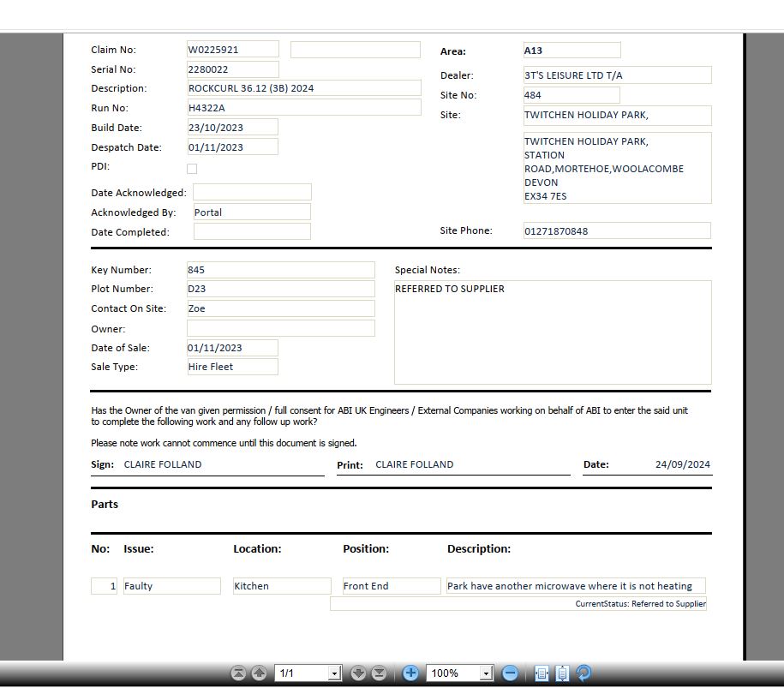The image size is (784, 688).
Task: Fit page to width icon
Action: pyautogui.click(x=542, y=673)
